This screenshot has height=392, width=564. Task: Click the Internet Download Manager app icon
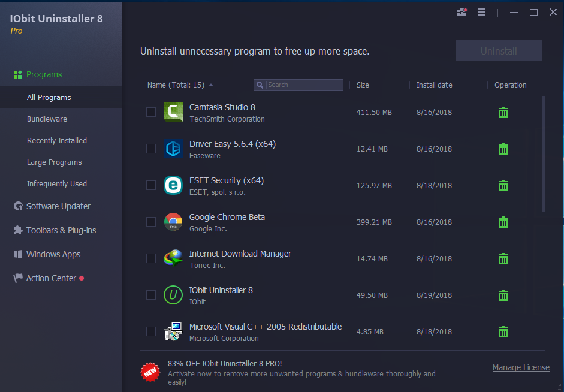pos(173,258)
